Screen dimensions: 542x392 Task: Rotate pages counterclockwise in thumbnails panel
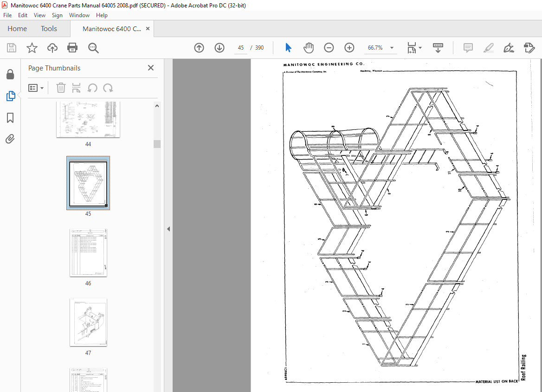pos(92,88)
